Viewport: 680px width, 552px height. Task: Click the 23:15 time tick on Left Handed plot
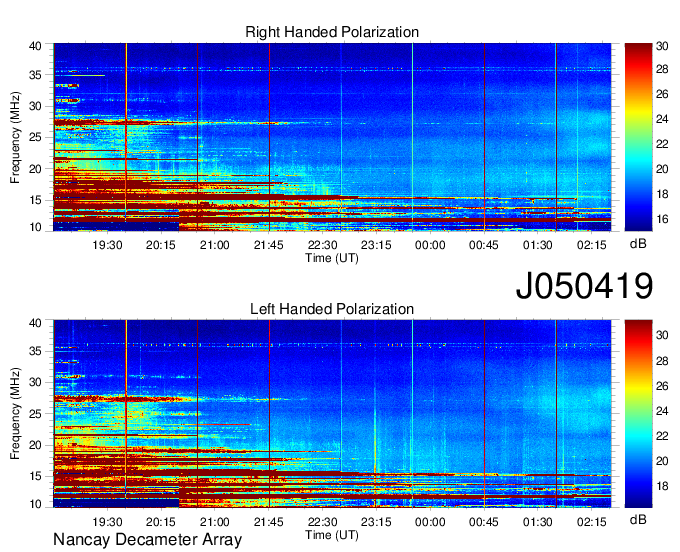[376, 522]
